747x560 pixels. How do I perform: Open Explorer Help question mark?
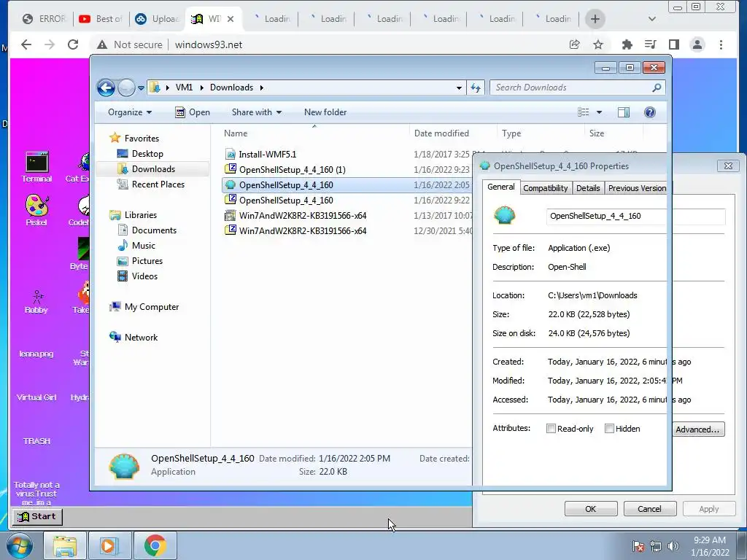pos(650,112)
